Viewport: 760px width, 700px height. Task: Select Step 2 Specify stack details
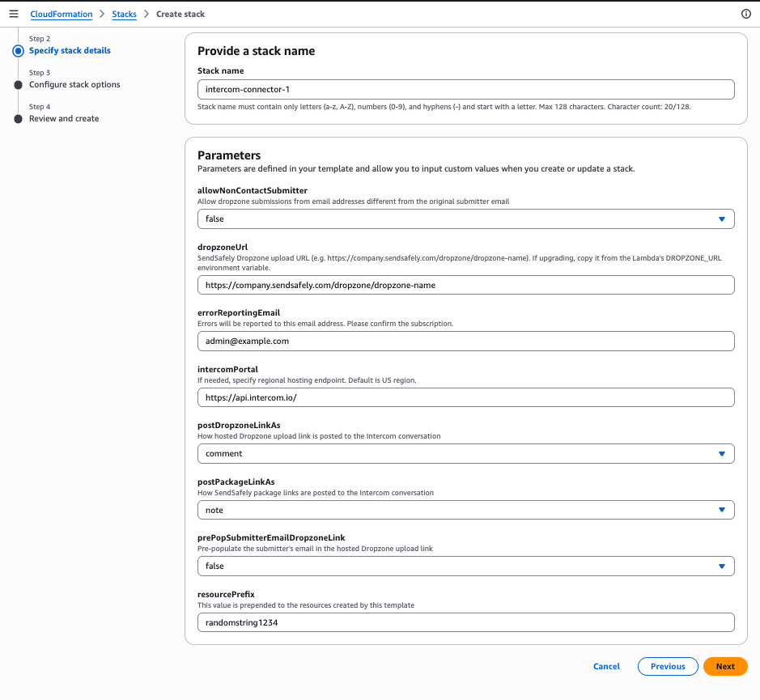tap(70, 50)
